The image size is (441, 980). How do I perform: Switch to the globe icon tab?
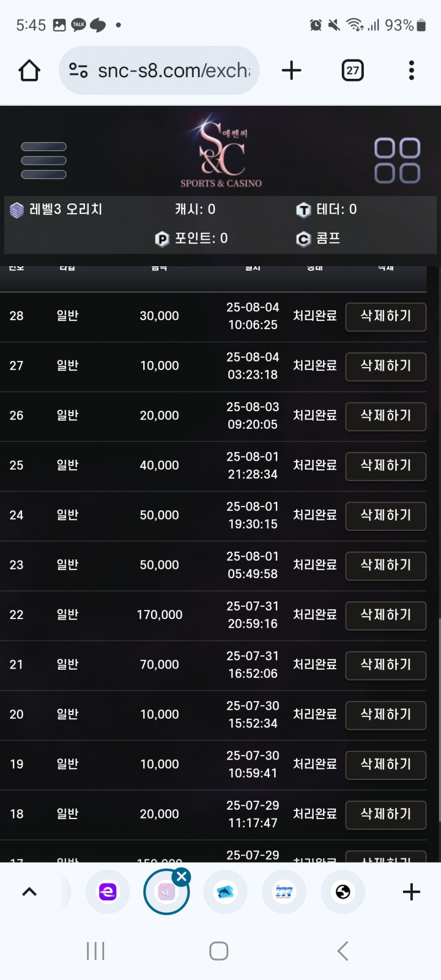343,892
